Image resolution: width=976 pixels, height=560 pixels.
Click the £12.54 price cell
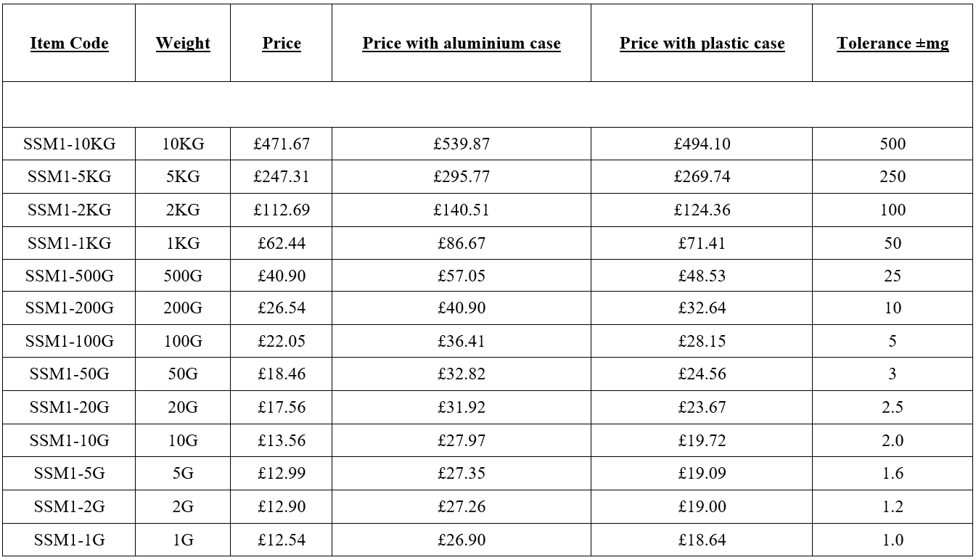pos(282,540)
